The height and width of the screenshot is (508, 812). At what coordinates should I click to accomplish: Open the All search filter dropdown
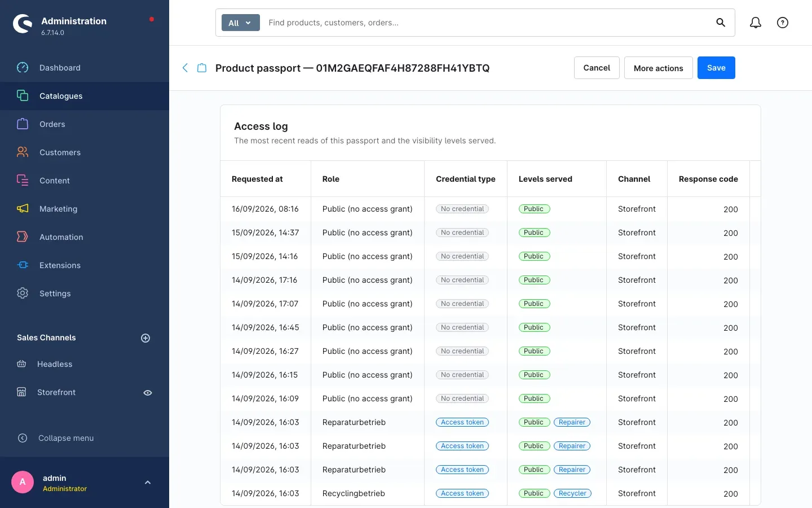(241, 23)
